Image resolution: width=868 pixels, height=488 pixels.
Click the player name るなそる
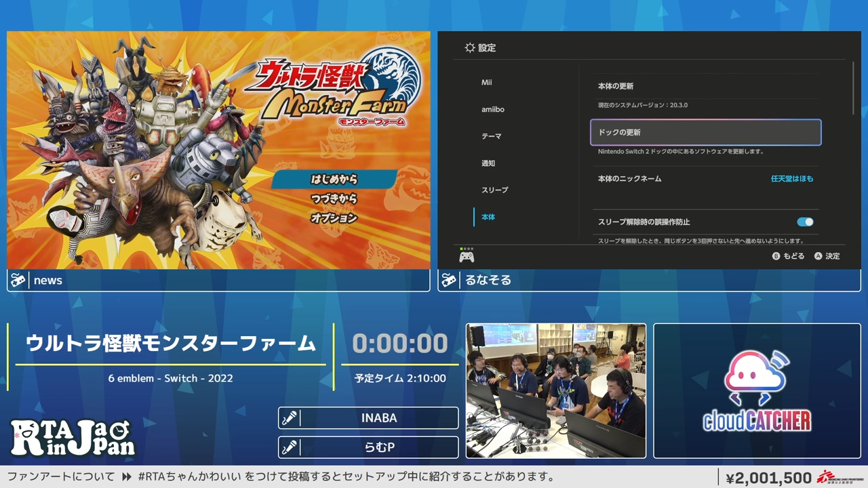pyautogui.click(x=488, y=281)
